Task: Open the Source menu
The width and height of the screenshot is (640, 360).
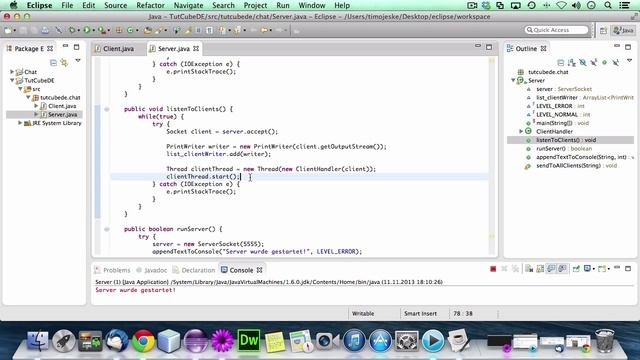Action: [x=116, y=5]
